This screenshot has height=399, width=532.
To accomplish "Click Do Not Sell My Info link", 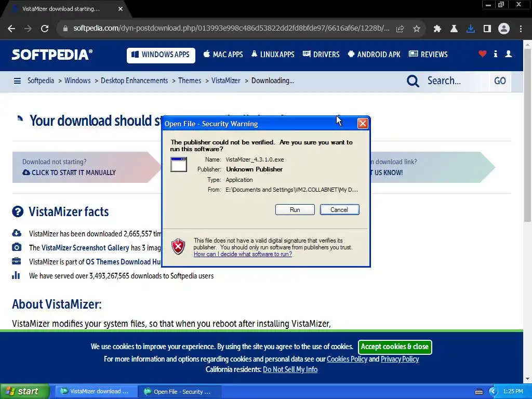I will pos(290,369).
